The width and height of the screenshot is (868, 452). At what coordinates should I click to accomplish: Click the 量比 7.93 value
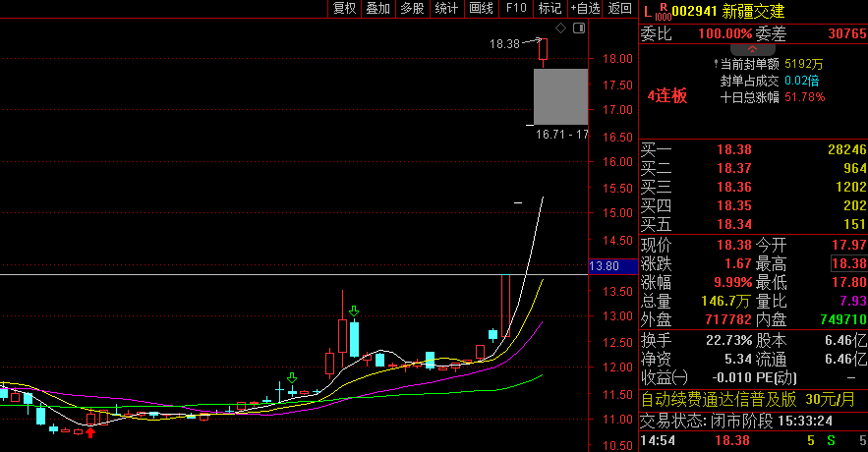coord(853,301)
